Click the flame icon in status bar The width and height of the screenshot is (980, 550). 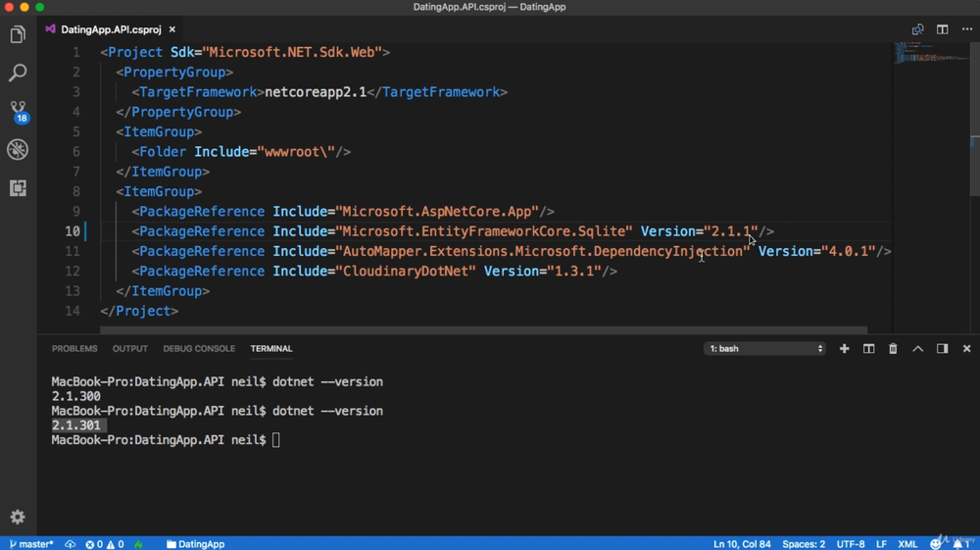tap(138, 544)
